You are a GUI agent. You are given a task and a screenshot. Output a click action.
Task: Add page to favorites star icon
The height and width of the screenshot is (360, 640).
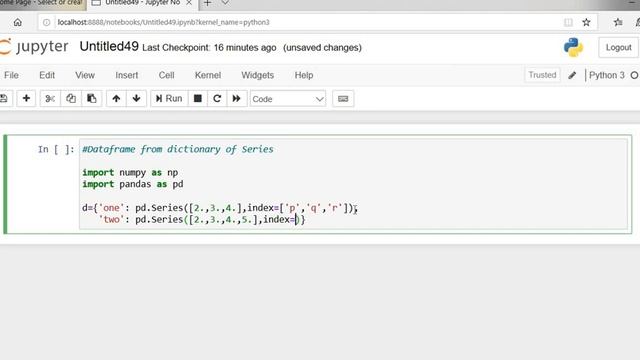tap(587, 22)
